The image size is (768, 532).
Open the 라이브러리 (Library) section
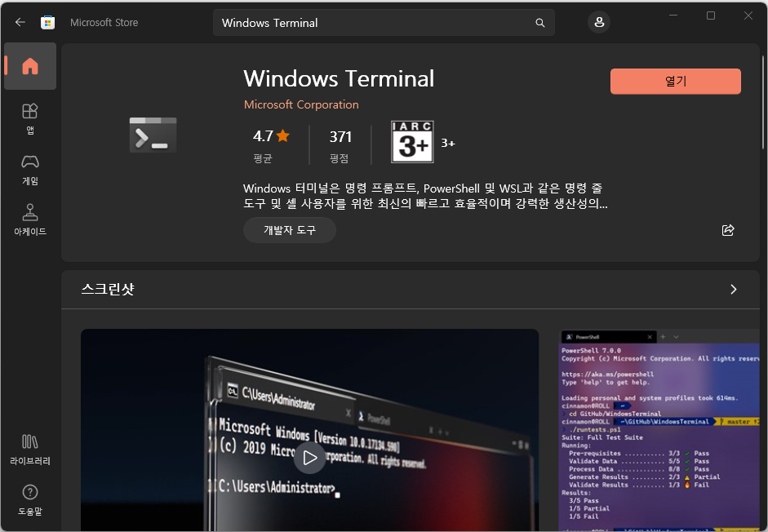pyautogui.click(x=30, y=450)
